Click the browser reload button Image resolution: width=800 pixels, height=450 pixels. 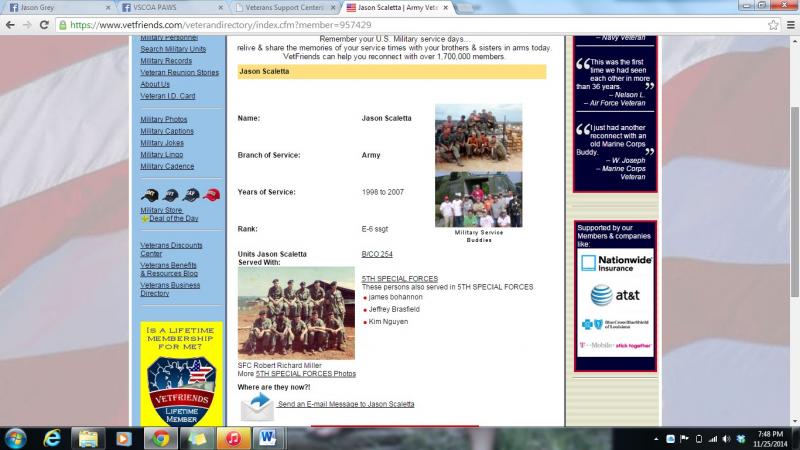44,24
